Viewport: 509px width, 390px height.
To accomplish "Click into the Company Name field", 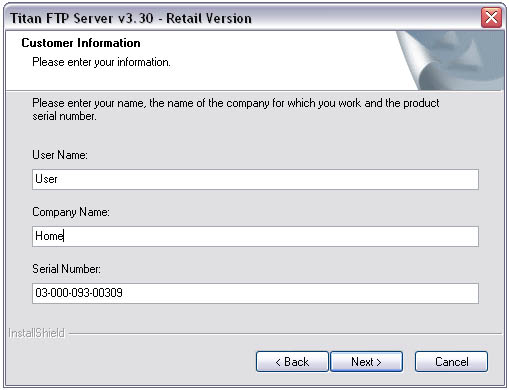I will (255, 236).
